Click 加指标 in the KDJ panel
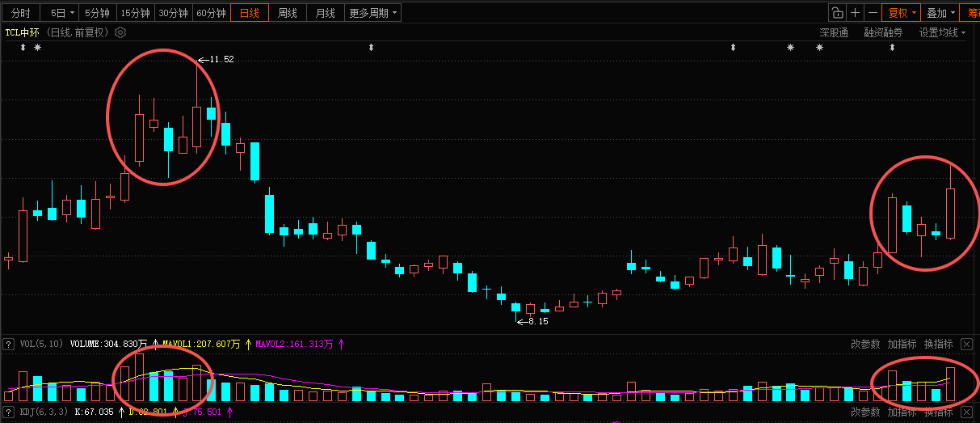 902,412
